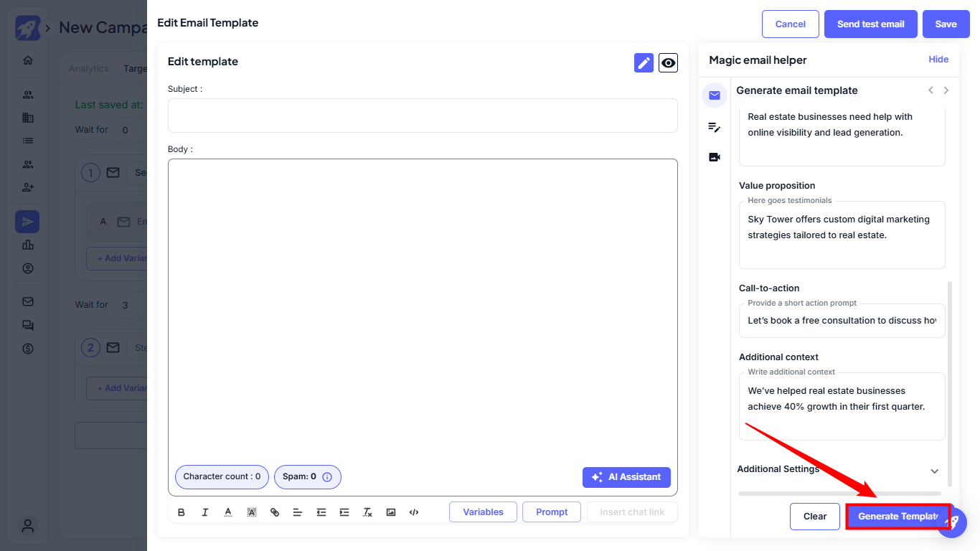Screen dimensions: 980x551
Task: Select the envelope icon in Magic email helper
Action: [715, 95]
